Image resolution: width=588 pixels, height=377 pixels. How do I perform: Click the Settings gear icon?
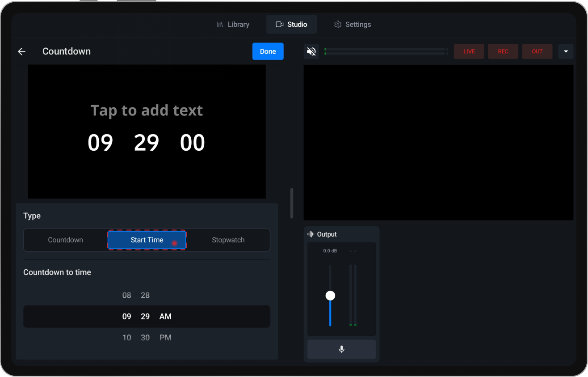pos(338,24)
